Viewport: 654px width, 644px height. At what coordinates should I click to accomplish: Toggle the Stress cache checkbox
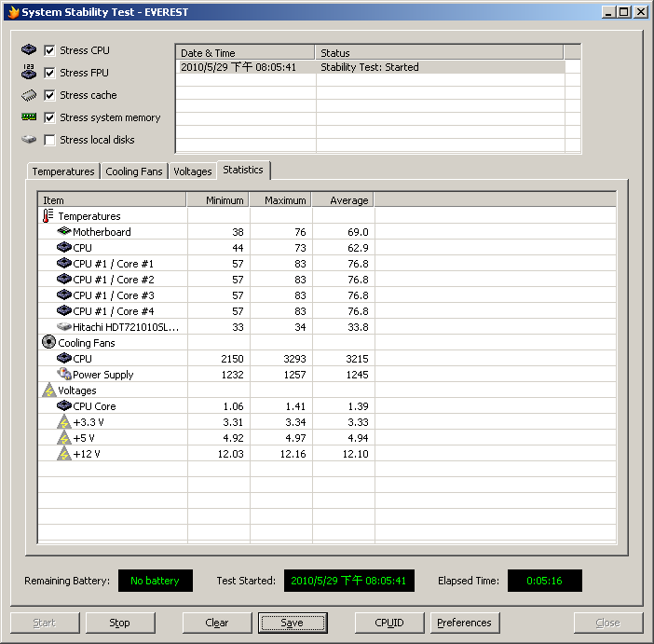(49, 95)
